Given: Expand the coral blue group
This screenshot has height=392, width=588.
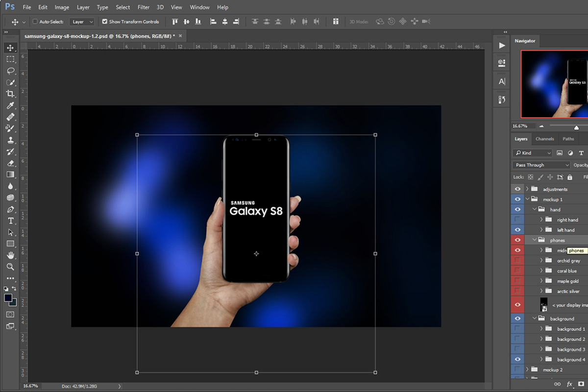Looking at the screenshot, I should pos(541,270).
